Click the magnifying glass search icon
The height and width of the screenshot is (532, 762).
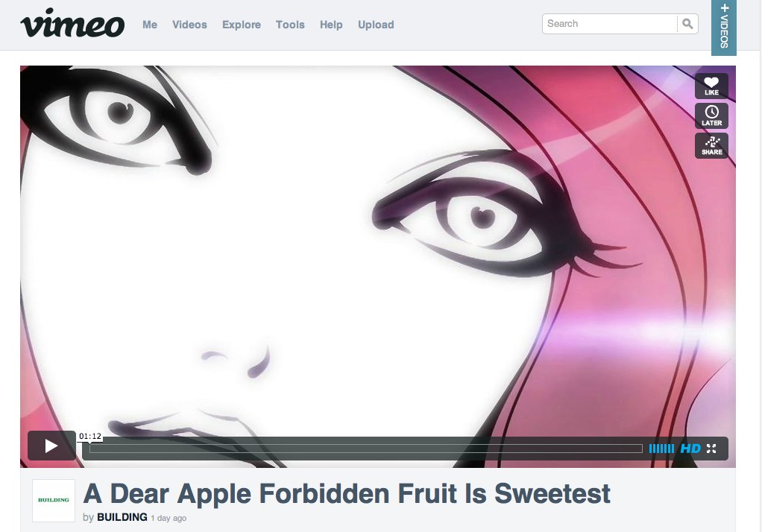tap(687, 24)
